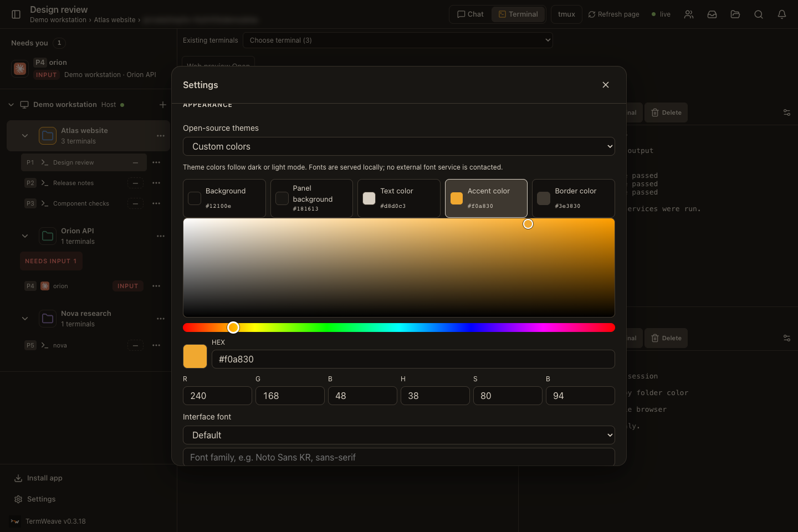The image size is (798, 532).
Task: Select the Background color option
Action: [224, 198]
